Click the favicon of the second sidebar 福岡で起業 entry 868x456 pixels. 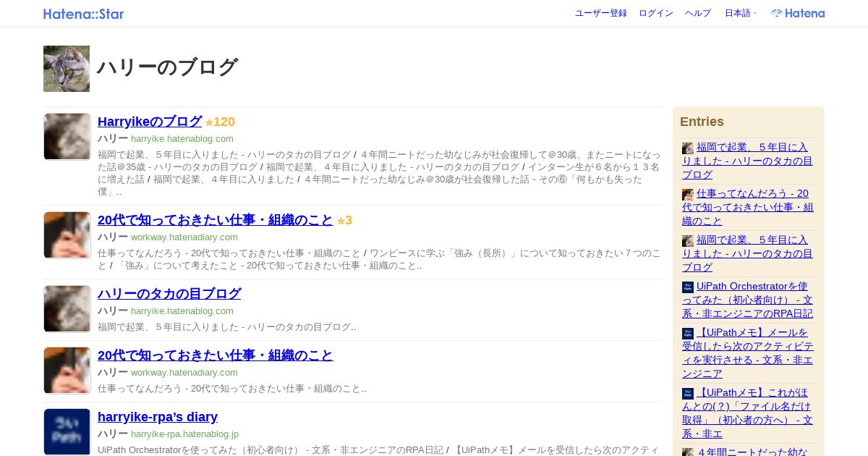(688, 241)
